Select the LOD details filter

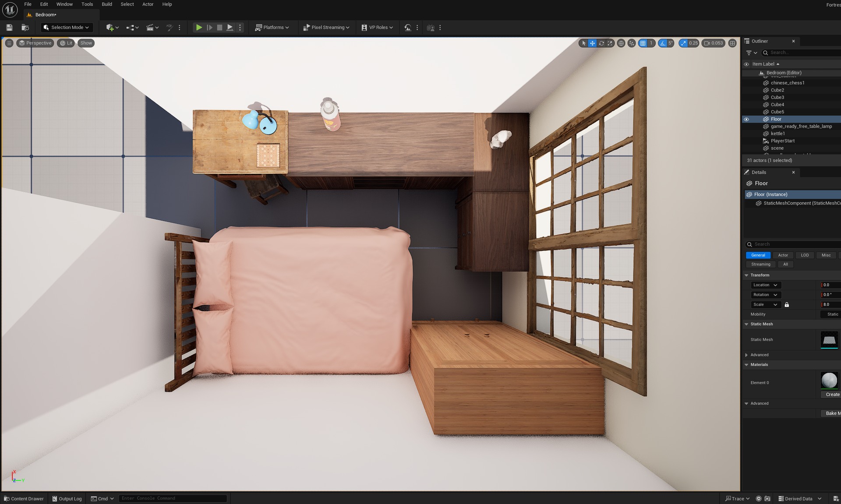coord(805,255)
